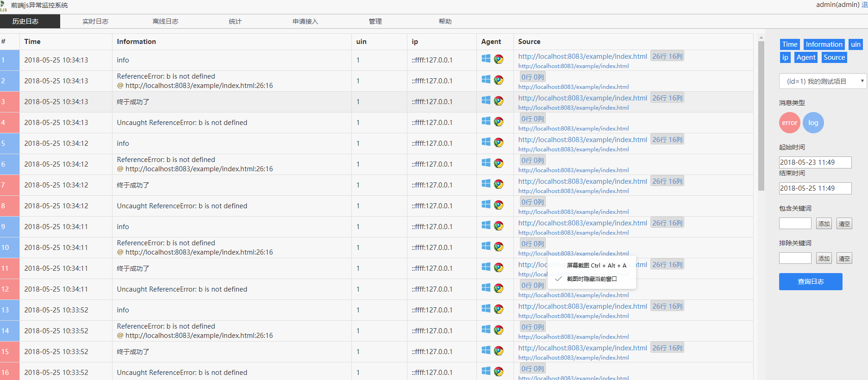Open row 3 source link index.html
Image resolution: width=868 pixels, height=380 pixels.
click(582, 98)
